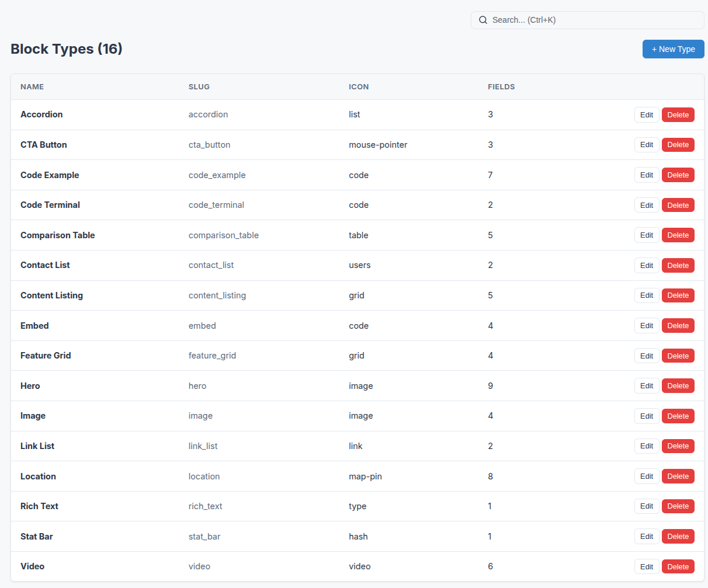This screenshot has height=588, width=708.
Task: Click the + New Type button
Action: coord(673,49)
